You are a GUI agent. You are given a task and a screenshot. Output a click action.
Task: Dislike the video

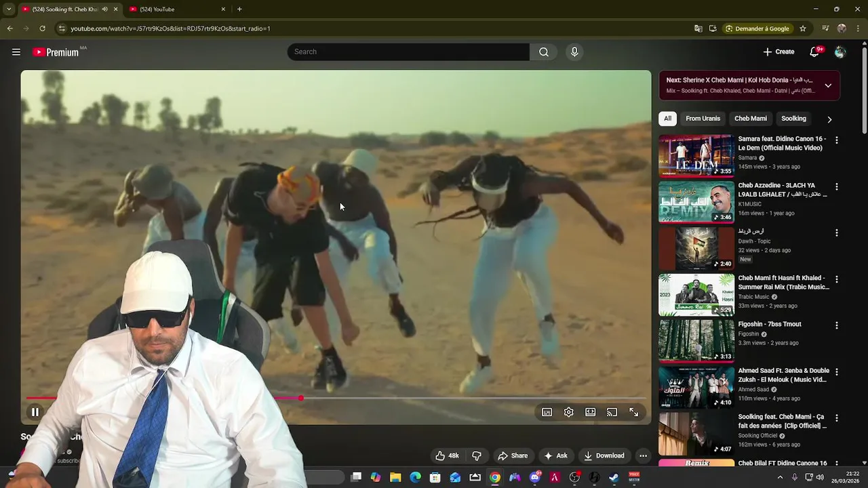pyautogui.click(x=477, y=455)
